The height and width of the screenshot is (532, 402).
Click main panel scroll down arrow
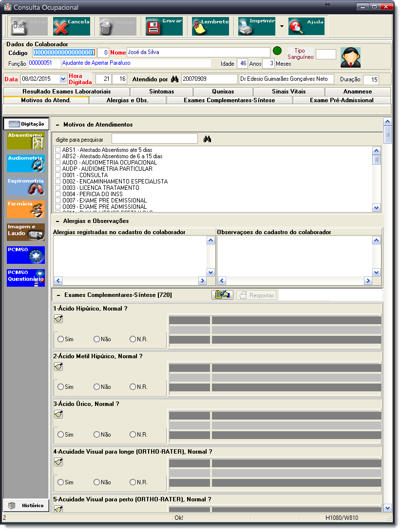tap(388, 508)
